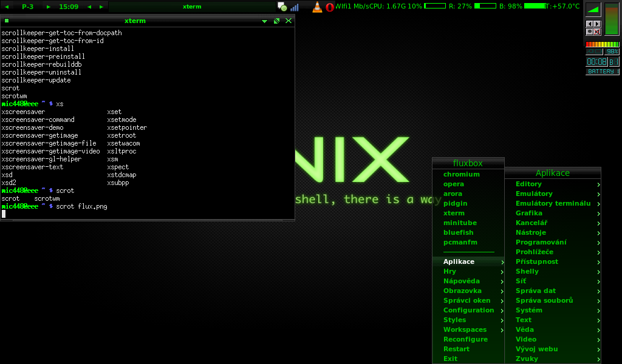Image resolution: width=622 pixels, height=364 pixels.
Task: Open the Správa souborů category
Action: click(553, 301)
